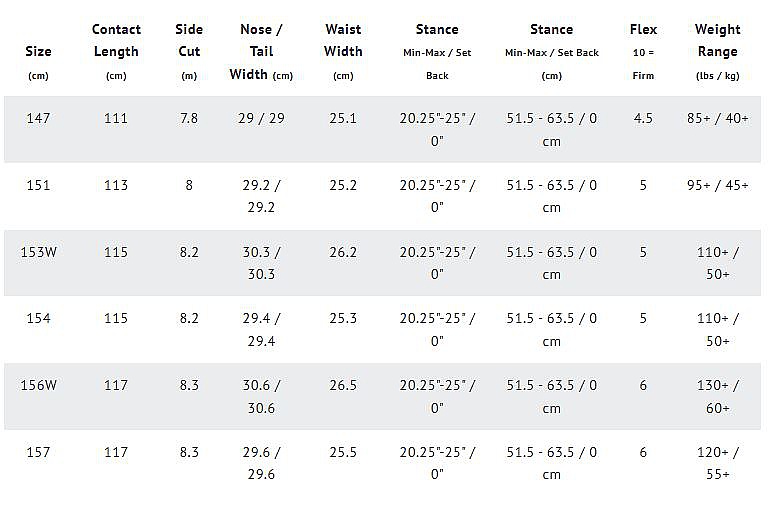Select the Nose / Tail Width header

coord(261,52)
